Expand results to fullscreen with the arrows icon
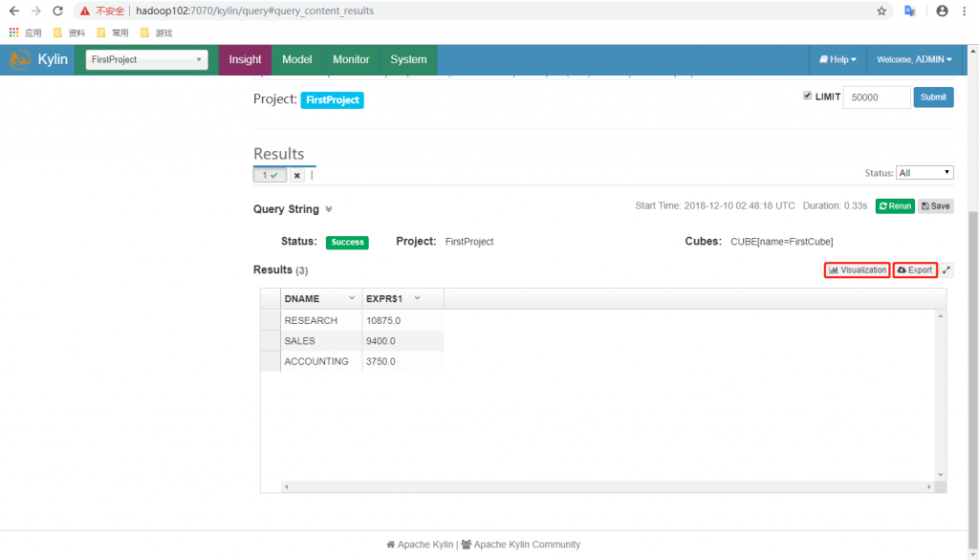 tap(946, 270)
